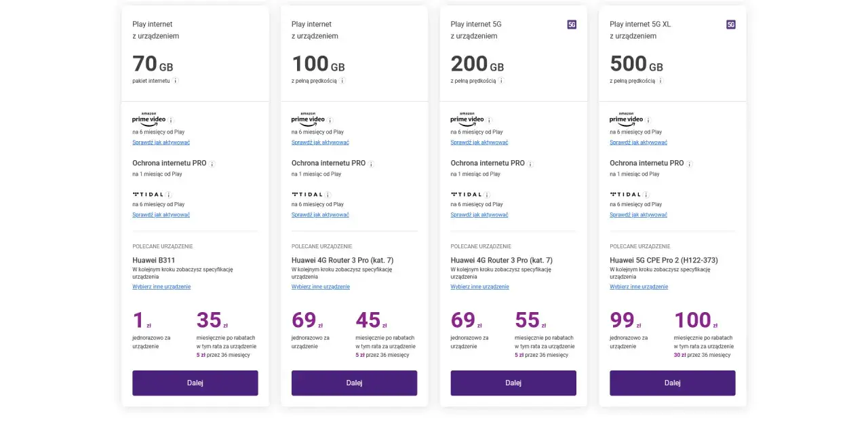The image size is (868, 422).
Task: Click TIDAL info icon in 100 GB card
Action: (x=328, y=195)
